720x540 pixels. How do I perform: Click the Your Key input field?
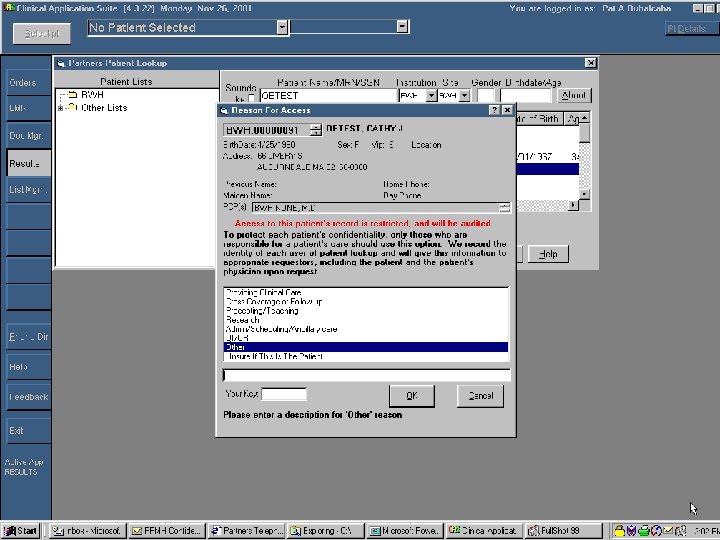point(284,394)
